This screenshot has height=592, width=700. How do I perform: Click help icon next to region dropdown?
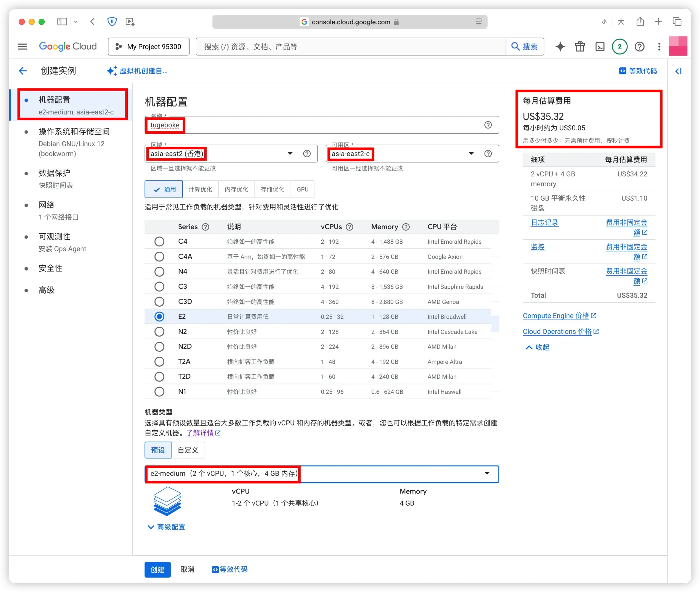307,153
